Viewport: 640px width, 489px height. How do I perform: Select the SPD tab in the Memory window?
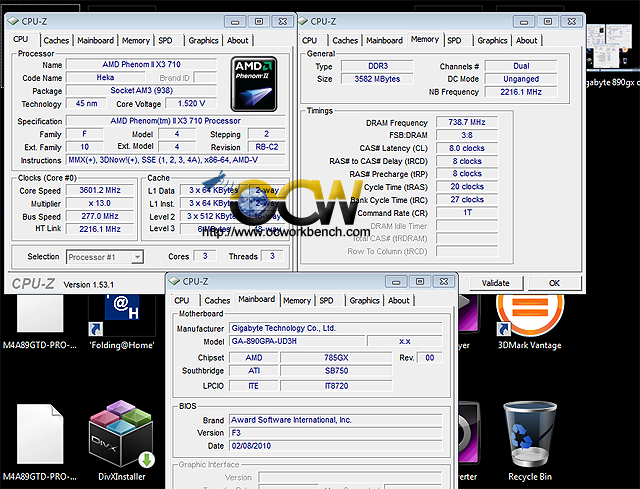pos(454,40)
